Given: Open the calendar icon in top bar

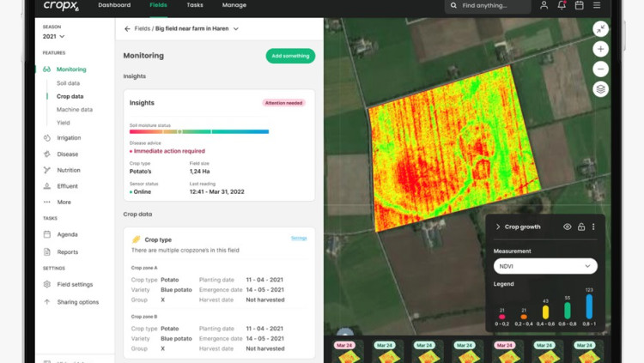Looking at the screenshot, I should (x=580, y=5).
